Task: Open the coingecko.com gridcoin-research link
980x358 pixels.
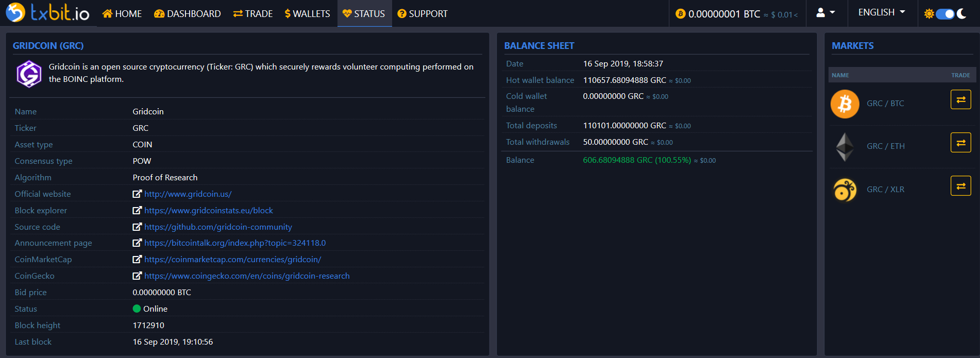Action: pyautogui.click(x=247, y=276)
